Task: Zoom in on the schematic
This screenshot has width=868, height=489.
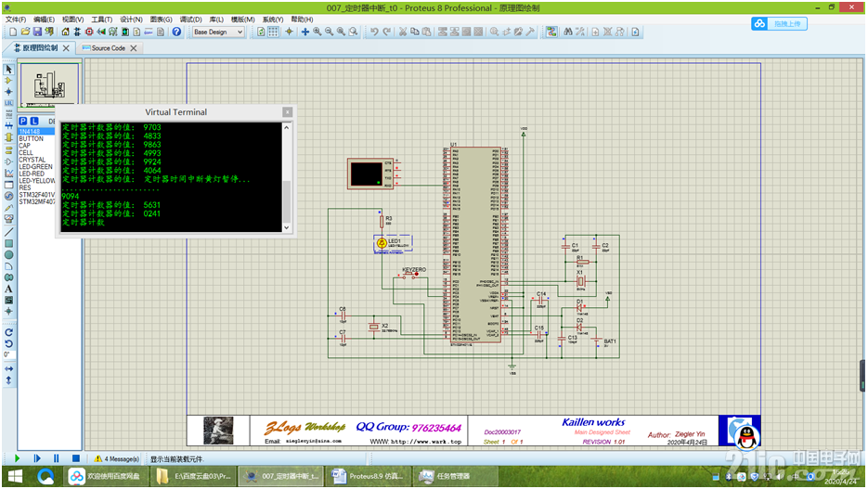Action: [317, 32]
